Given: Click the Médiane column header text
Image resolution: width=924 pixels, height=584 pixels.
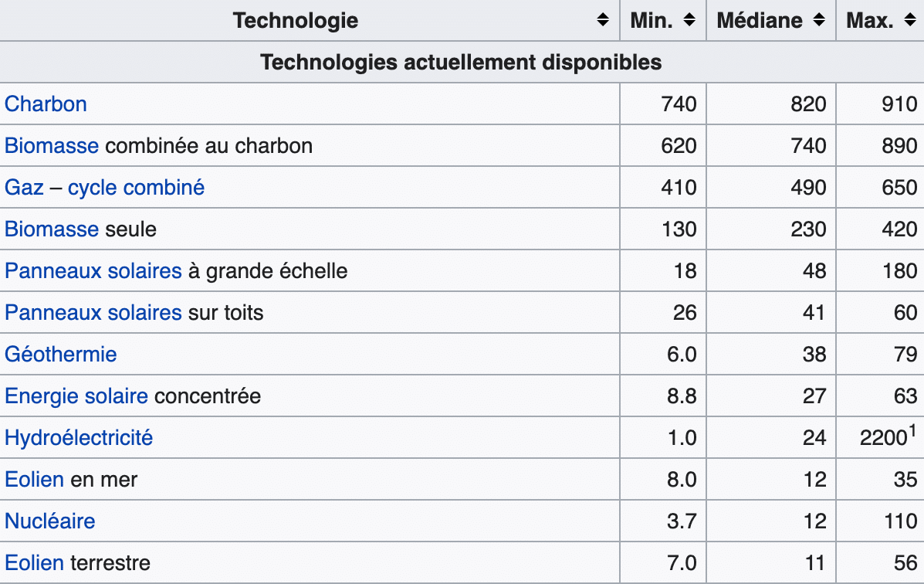Looking at the screenshot, I should tap(759, 21).
